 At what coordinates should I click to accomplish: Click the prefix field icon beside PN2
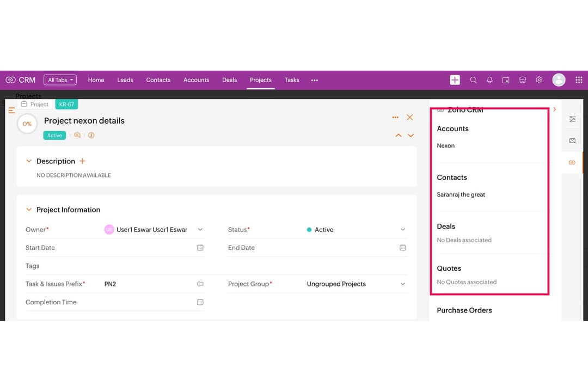pos(200,284)
